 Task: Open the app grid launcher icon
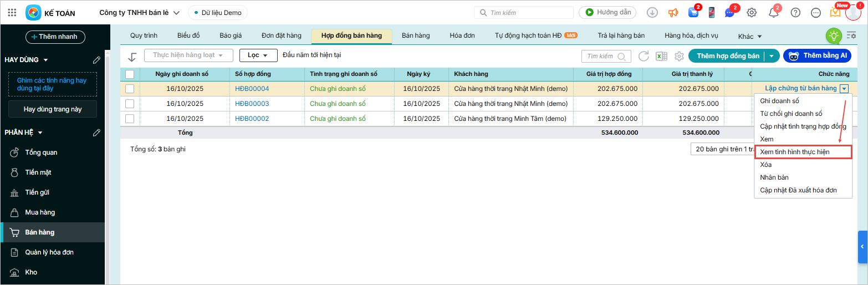(12, 12)
